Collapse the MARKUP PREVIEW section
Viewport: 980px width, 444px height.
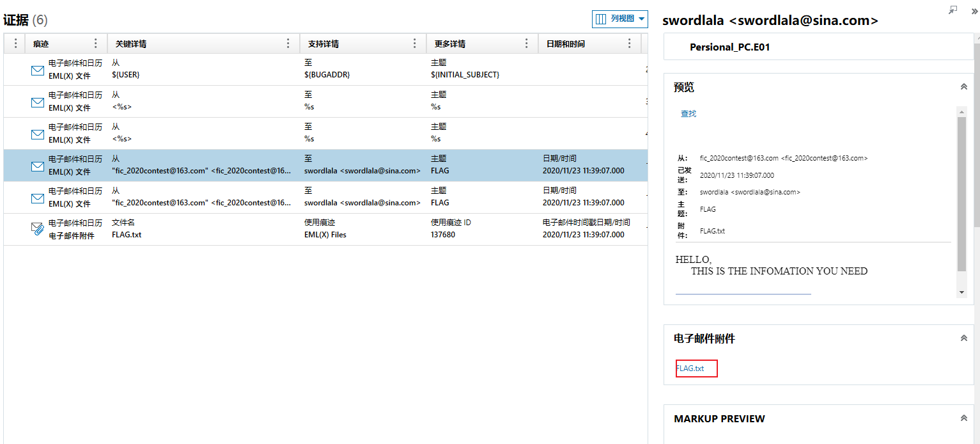963,418
